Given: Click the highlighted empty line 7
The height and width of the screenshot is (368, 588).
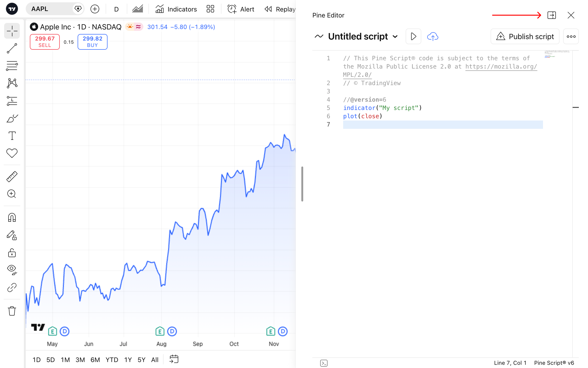Looking at the screenshot, I should tap(443, 124).
